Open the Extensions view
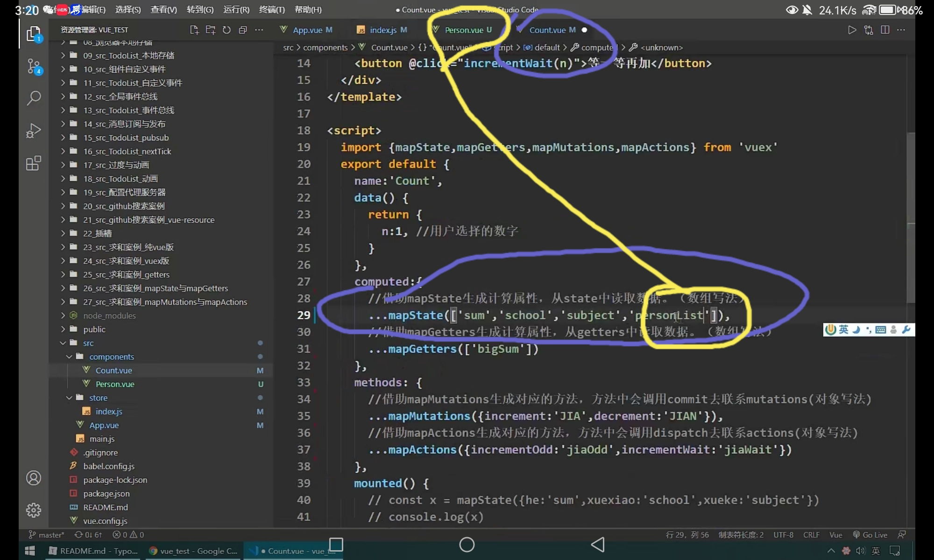This screenshot has height=560, width=934. pos(34,163)
